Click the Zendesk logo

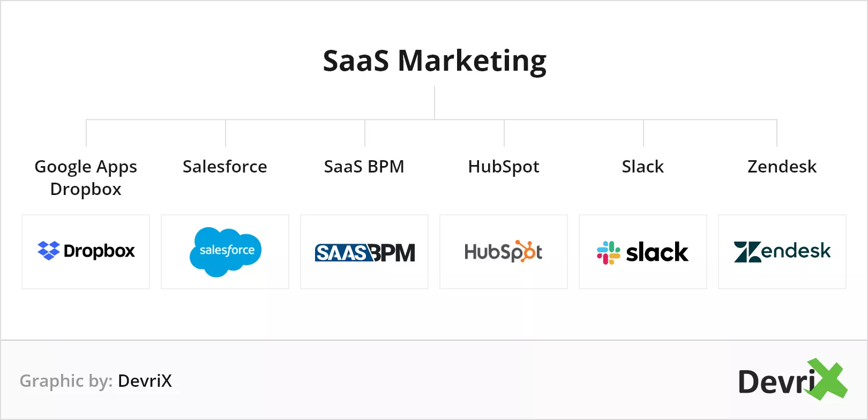click(x=782, y=251)
